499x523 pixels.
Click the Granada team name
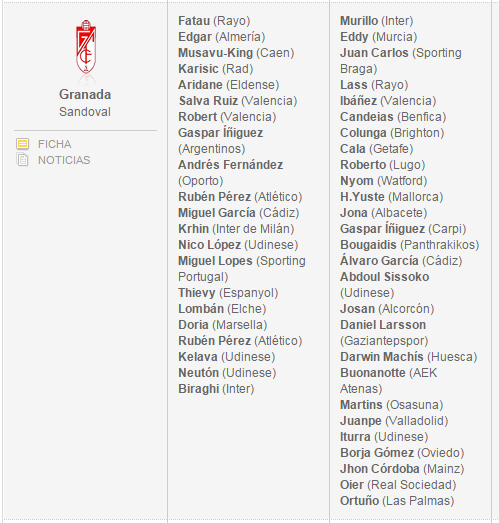click(x=85, y=94)
